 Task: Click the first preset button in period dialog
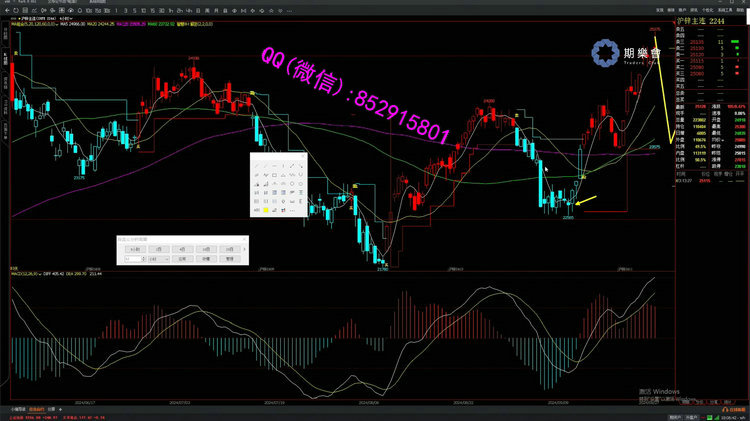pos(134,247)
